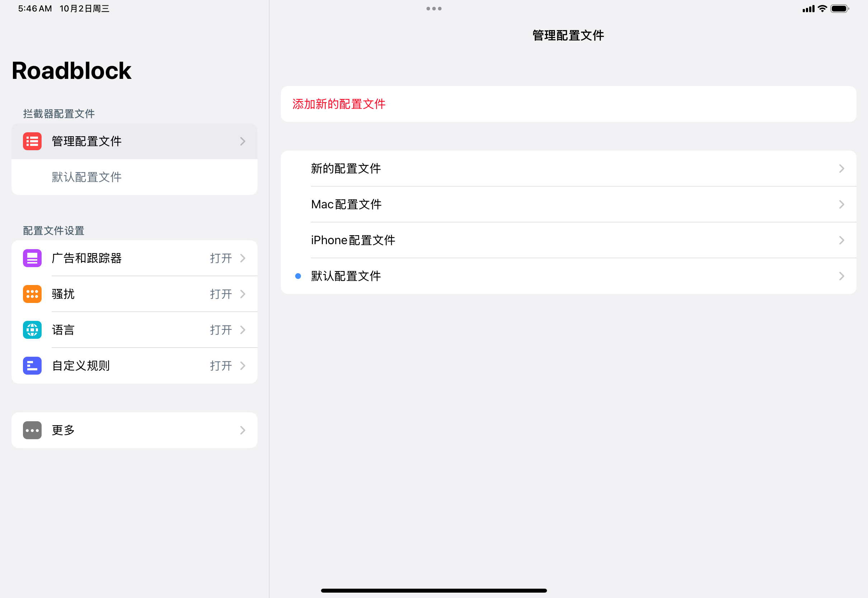Select 语言 sidebar item
Image resolution: width=868 pixels, height=598 pixels.
pyautogui.click(x=134, y=330)
